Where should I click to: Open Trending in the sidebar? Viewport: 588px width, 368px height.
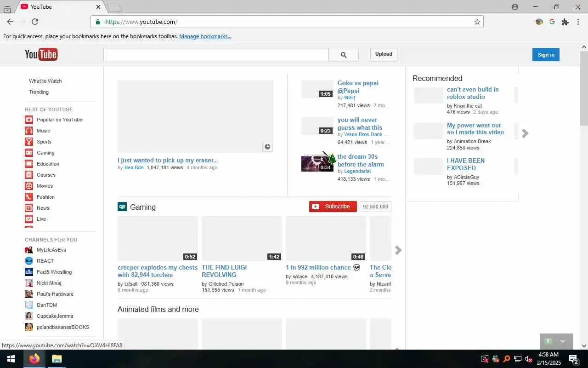tap(39, 92)
